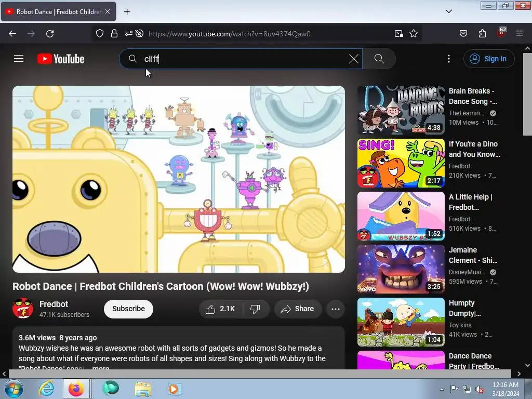This screenshot has height=399, width=532.
Task: Open the site permissions icon in address bar
Action: click(129, 34)
